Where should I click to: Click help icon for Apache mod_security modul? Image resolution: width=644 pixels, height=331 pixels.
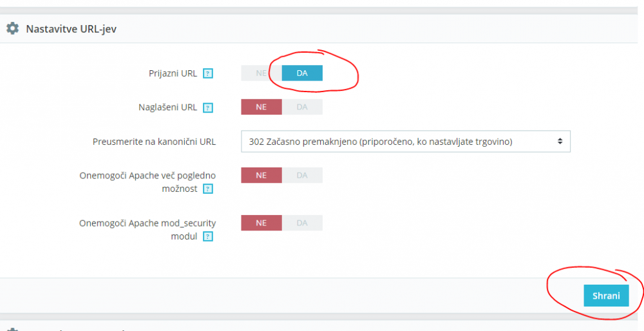coord(207,236)
